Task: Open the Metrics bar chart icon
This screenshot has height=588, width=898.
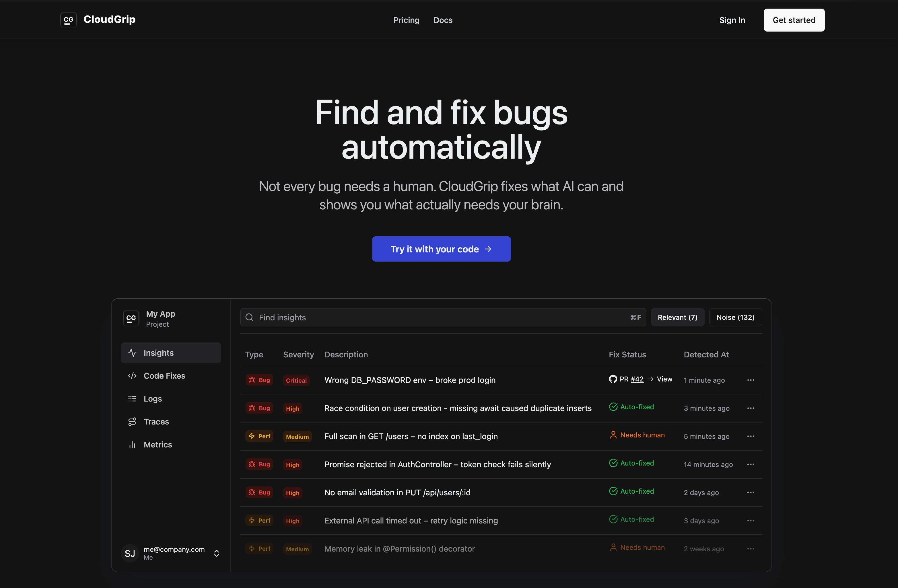Action: 132,445
